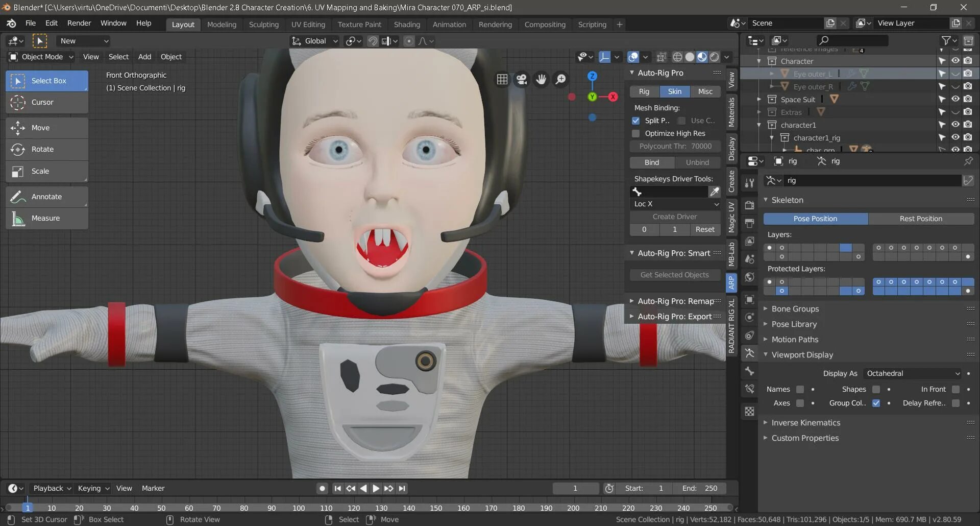The width and height of the screenshot is (980, 526).
Task: Click the zoom view magnifier icon
Action: [560, 79]
